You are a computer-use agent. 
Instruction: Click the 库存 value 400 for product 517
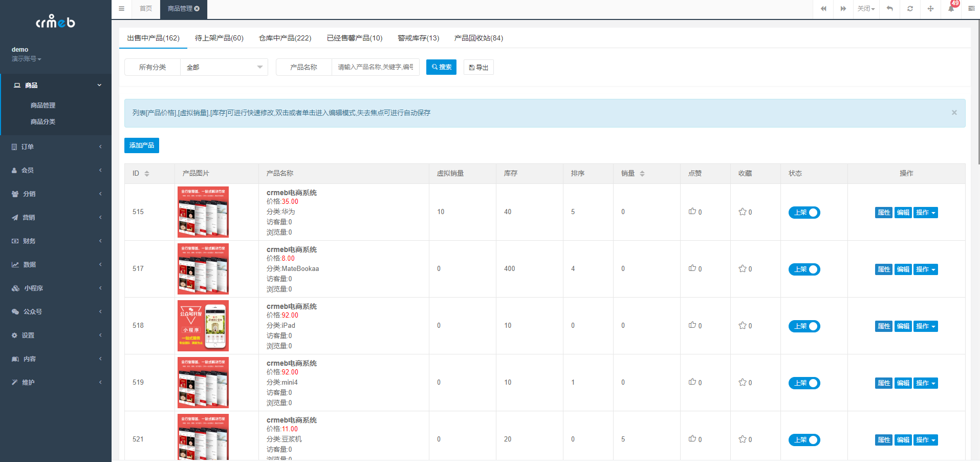(510, 269)
